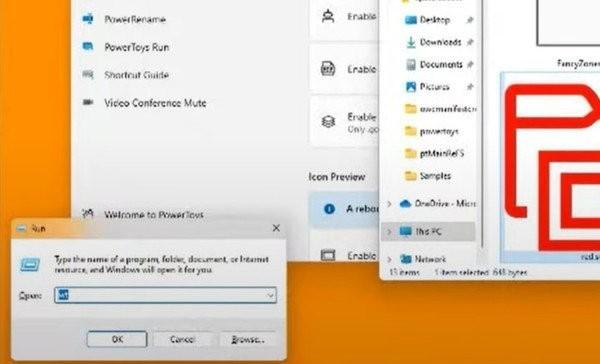The height and width of the screenshot is (364, 600).
Task: Open the folder listed directly below powertoys
Action: point(442,153)
